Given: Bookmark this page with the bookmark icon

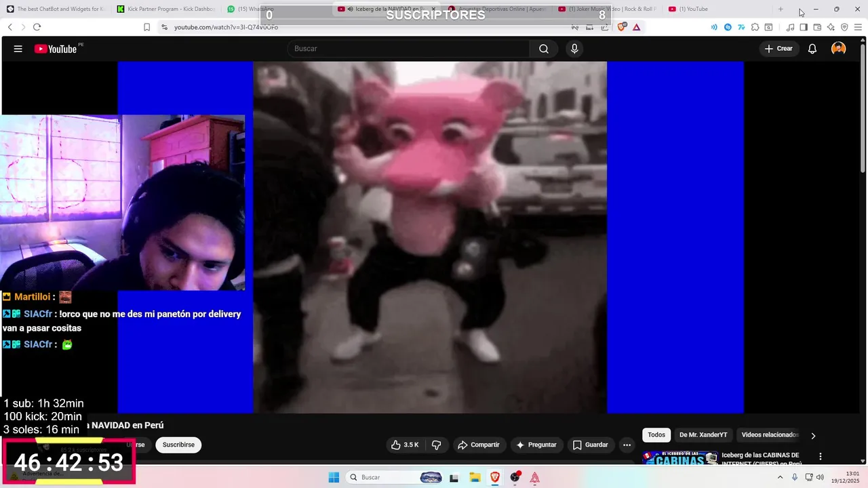Looking at the screenshot, I should coord(146,27).
